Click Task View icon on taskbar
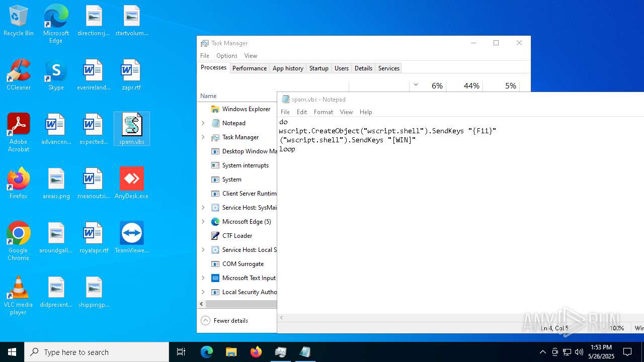The height and width of the screenshot is (362, 644). (181, 352)
